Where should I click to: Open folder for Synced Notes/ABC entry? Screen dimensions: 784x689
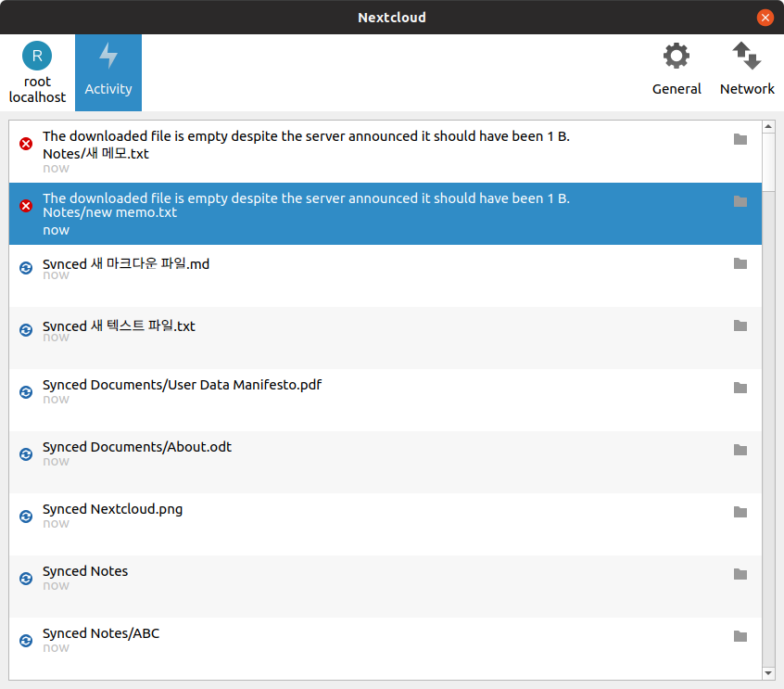coord(740,635)
